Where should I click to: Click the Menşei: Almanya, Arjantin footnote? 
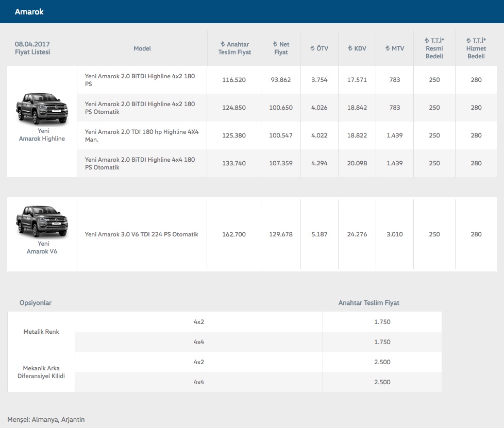[46, 420]
